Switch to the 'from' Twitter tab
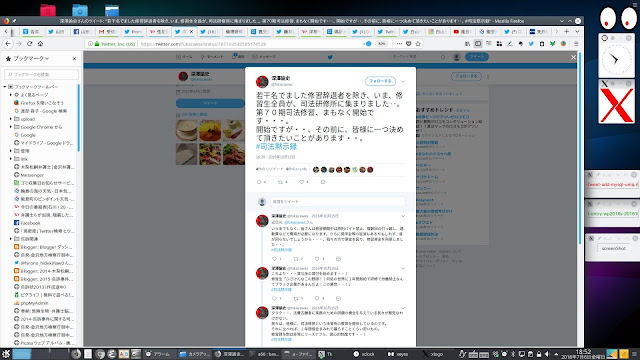Viewport: 640px width, 360px height. [133, 31]
